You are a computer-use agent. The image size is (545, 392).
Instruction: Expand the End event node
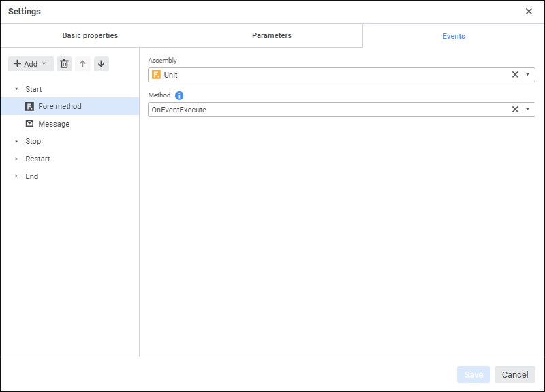[16, 176]
